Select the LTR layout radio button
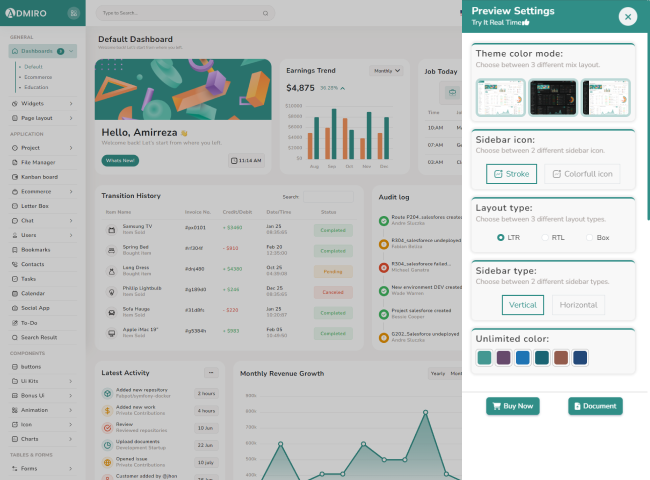The height and width of the screenshot is (480, 650). (x=501, y=238)
